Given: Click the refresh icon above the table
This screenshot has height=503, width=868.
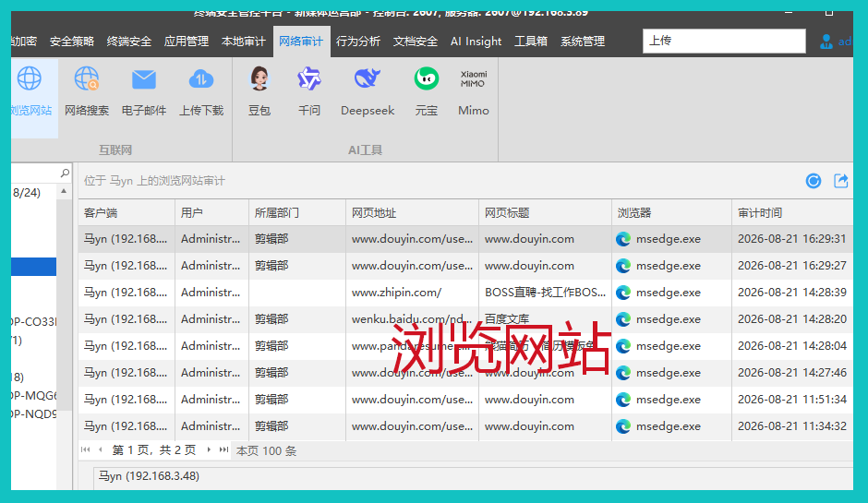Looking at the screenshot, I should point(814,181).
